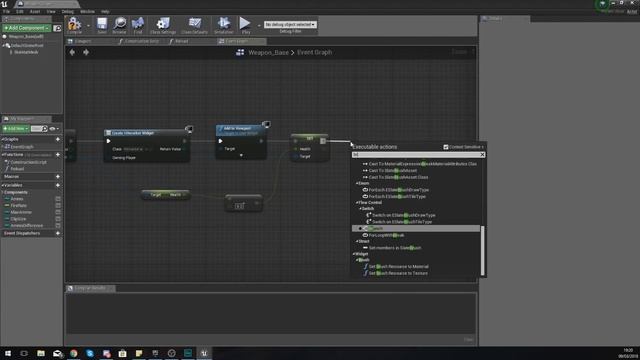640x360 pixels.
Task: Click the Save toolbar icon
Action: click(x=102, y=25)
